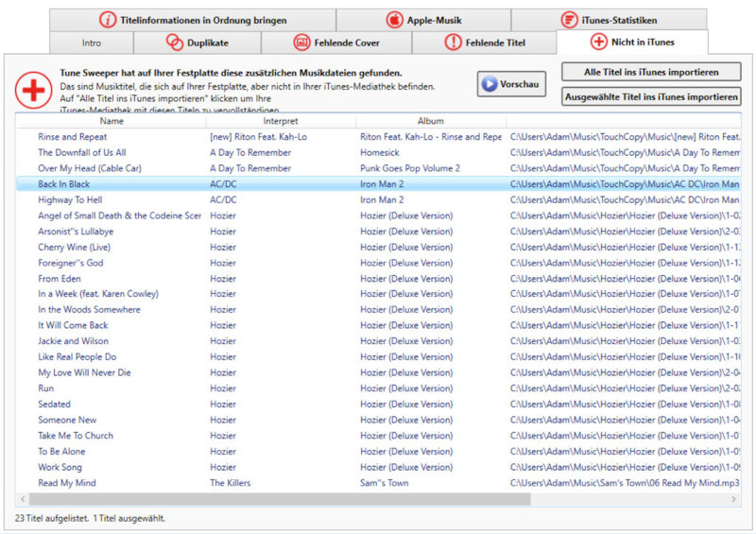Image resolution: width=756 pixels, height=534 pixels.
Task: Click the scrollbar right arrow
Action: (734, 499)
